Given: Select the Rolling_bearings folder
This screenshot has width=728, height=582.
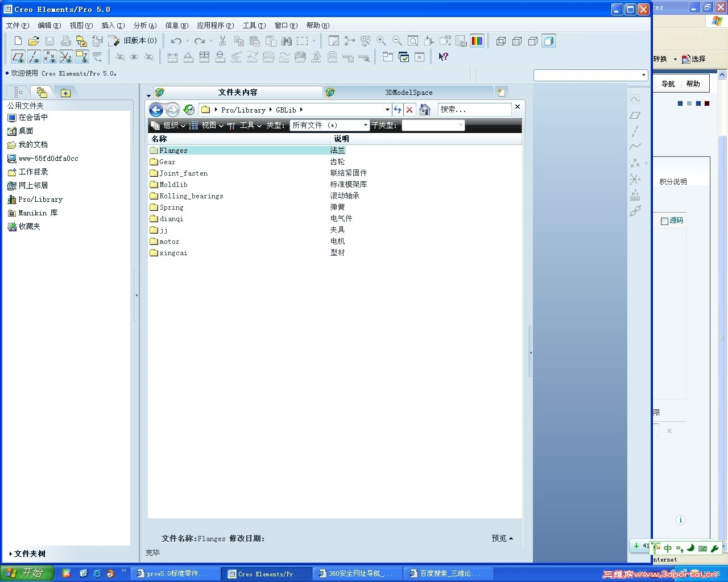Looking at the screenshot, I should click(187, 196).
